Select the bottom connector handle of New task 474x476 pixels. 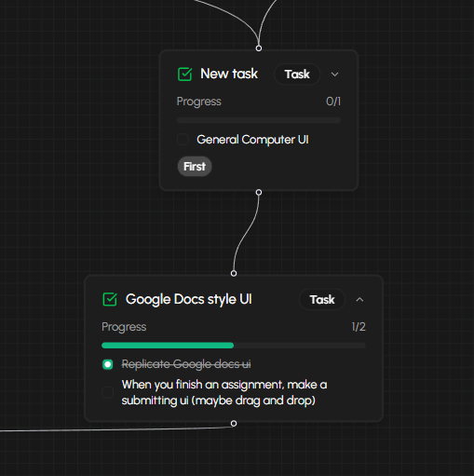pyautogui.click(x=259, y=193)
